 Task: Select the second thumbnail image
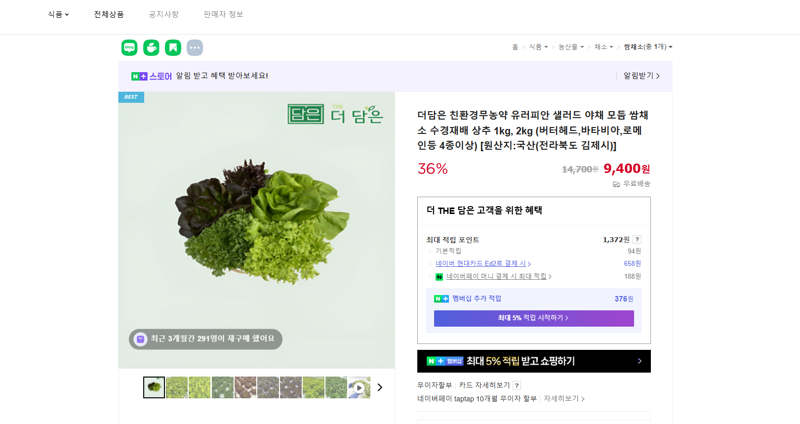click(x=177, y=387)
